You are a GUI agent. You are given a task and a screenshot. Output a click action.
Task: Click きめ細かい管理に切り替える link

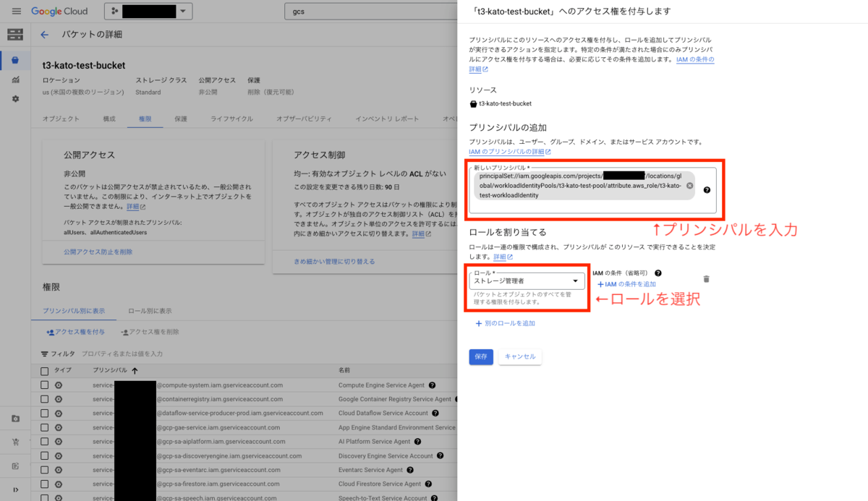(x=335, y=261)
